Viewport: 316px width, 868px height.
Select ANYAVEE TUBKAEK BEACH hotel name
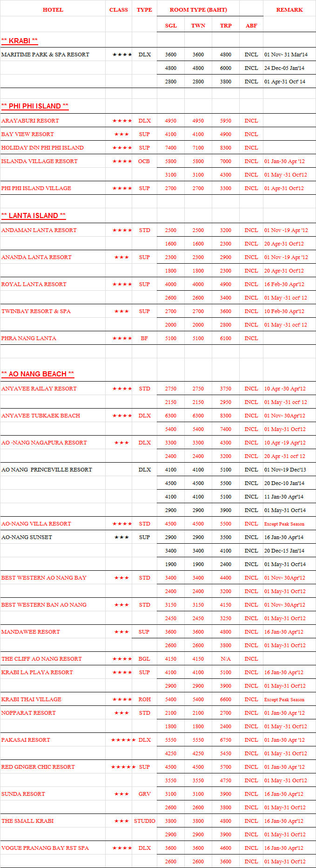pyautogui.click(x=40, y=416)
